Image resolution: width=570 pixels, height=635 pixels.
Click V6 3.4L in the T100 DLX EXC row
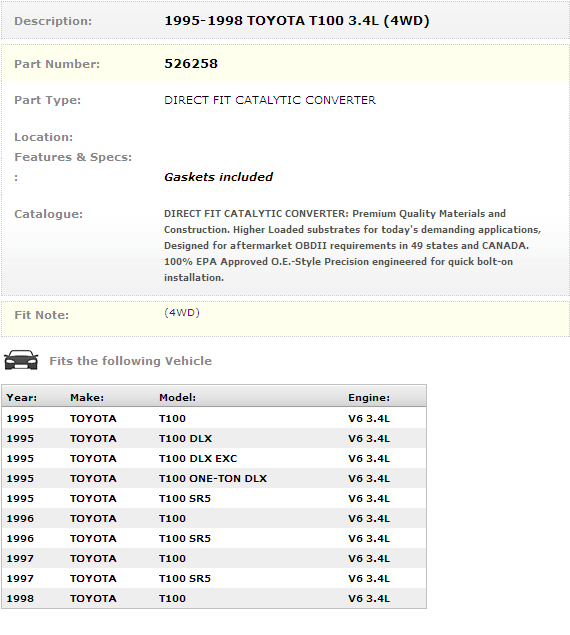coord(369,458)
